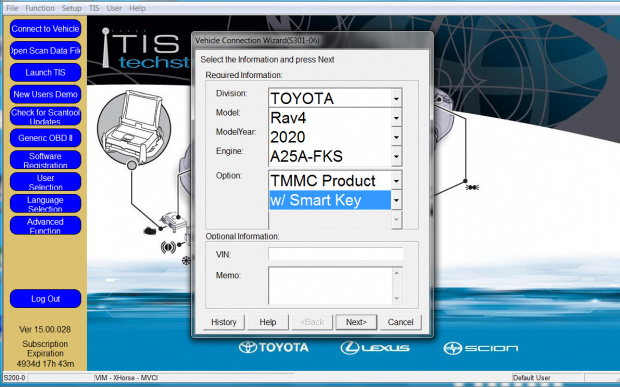Click the Toyota logo at the bottom

(x=274, y=347)
